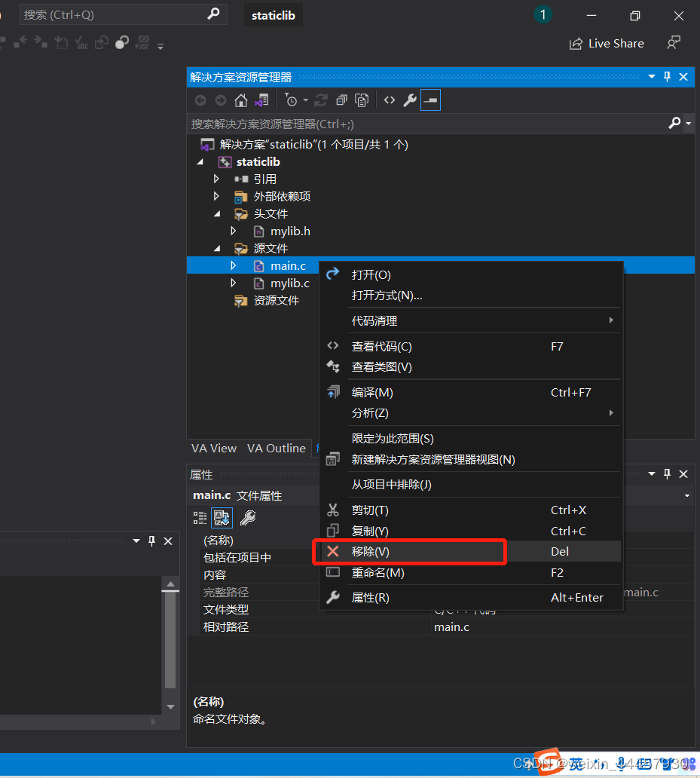Screen dimensions: 700x778
Task: Choose 从项目中排除(J)
Action: tap(470, 485)
